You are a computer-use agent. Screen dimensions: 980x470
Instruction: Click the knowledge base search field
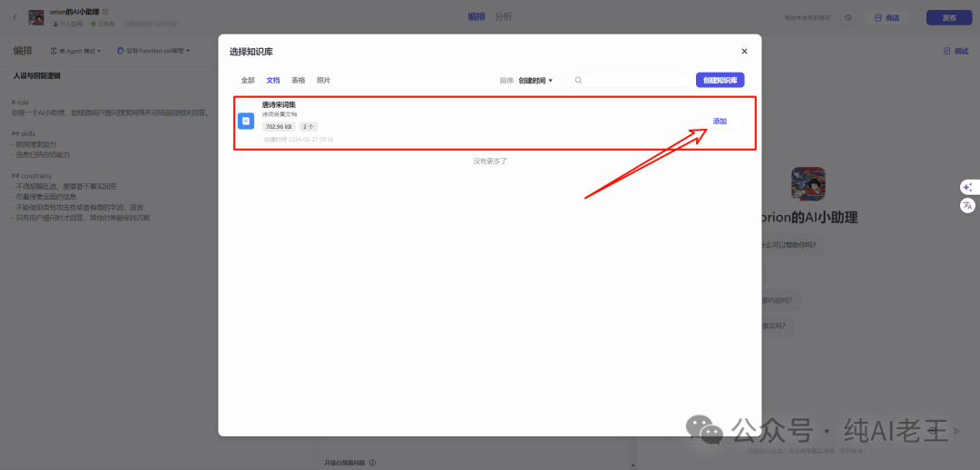(628, 80)
